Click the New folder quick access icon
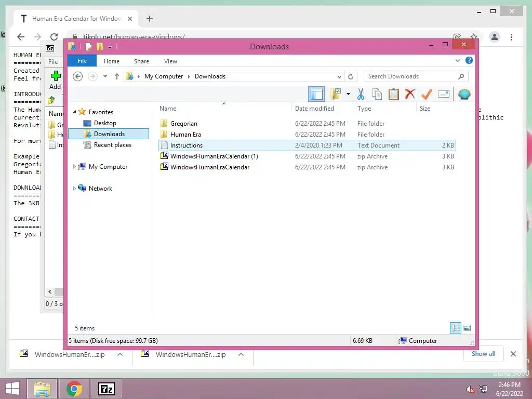532x399 pixels. point(100,46)
